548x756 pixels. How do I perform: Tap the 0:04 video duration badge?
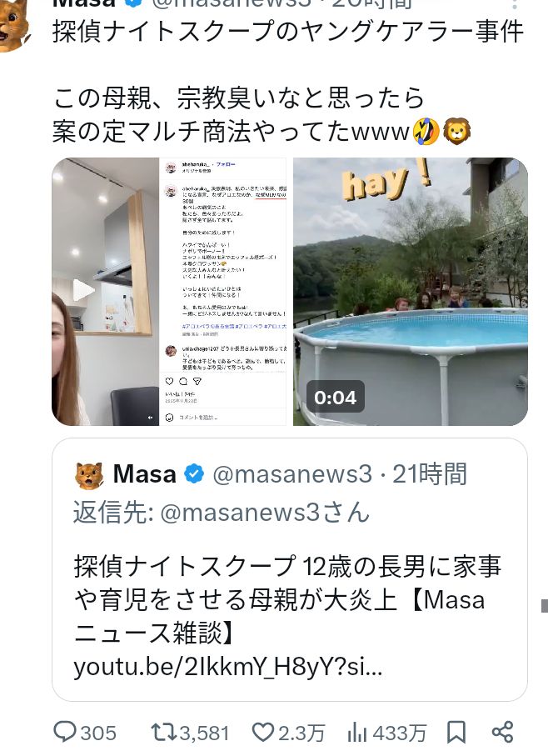[x=335, y=397]
